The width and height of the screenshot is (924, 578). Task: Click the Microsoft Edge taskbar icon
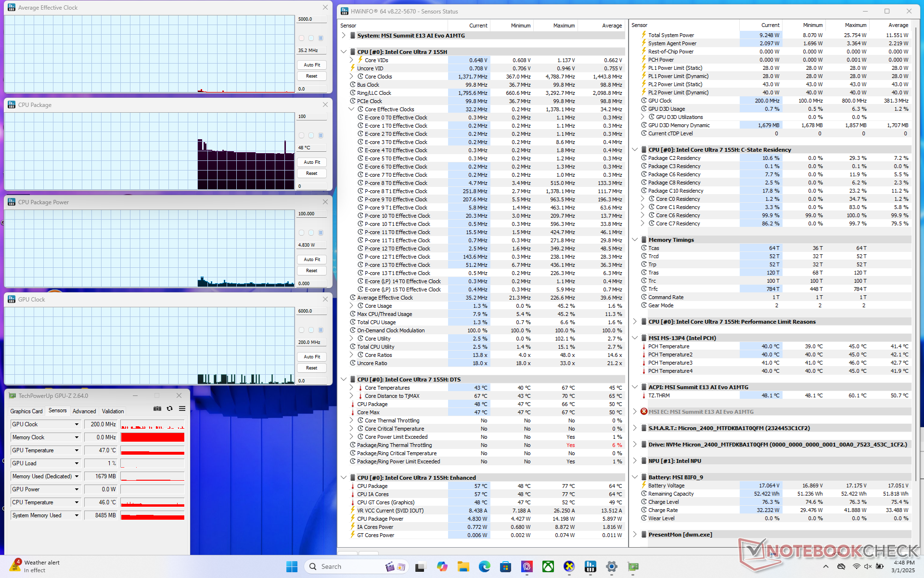tap(484, 566)
